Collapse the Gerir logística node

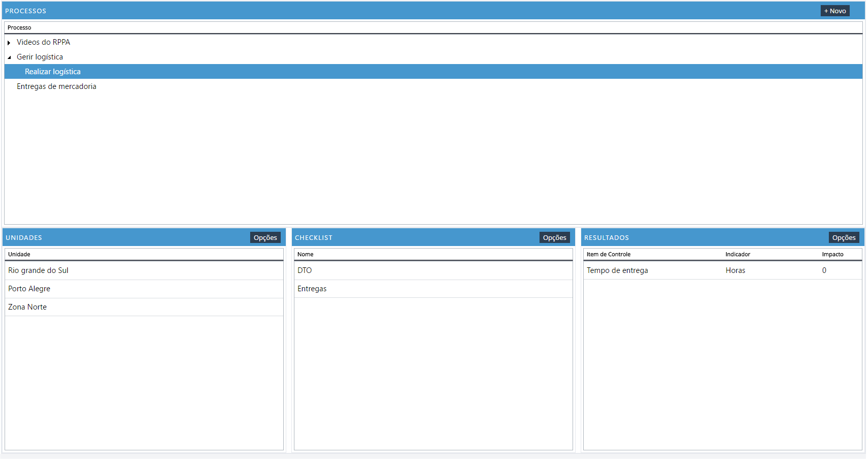(x=9, y=57)
